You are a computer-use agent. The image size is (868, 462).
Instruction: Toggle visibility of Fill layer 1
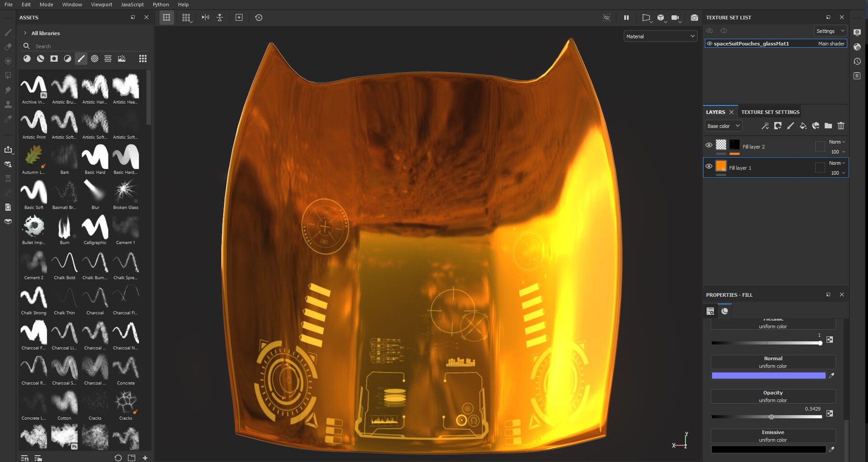[x=709, y=166]
